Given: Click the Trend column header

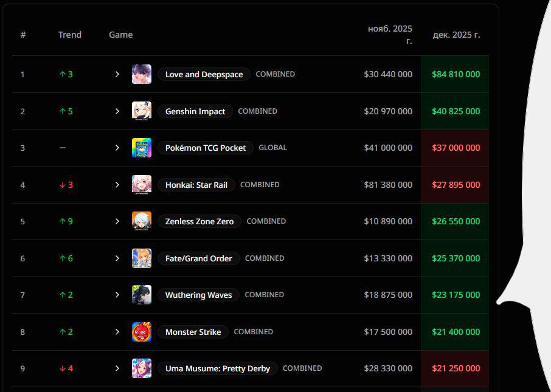Looking at the screenshot, I should [x=69, y=35].
